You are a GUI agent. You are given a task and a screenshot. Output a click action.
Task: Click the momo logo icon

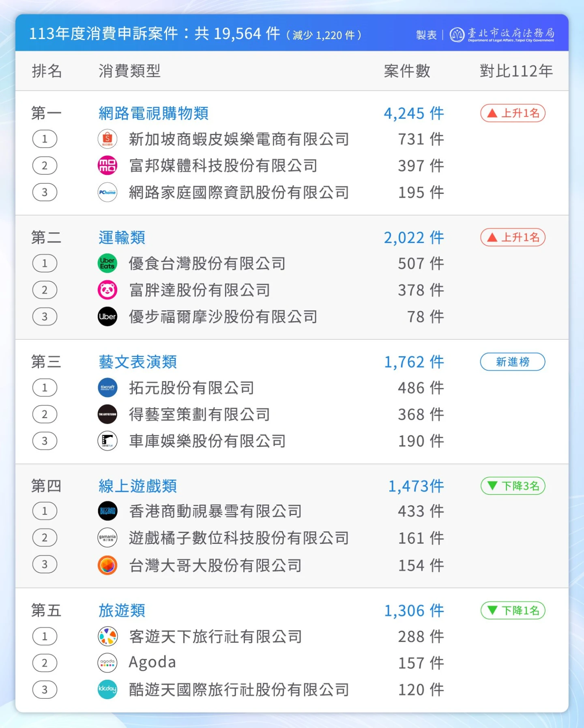(107, 165)
